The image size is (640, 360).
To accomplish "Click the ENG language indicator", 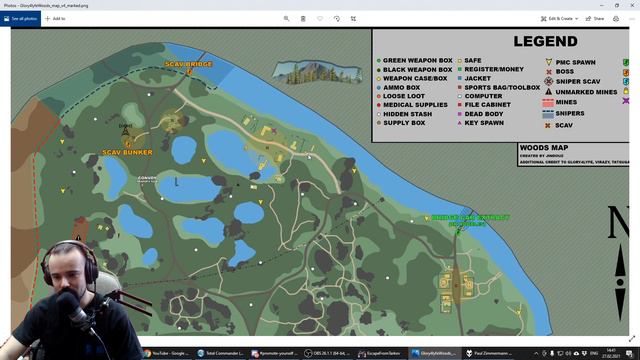I will pyautogui.click(x=594, y=353).
